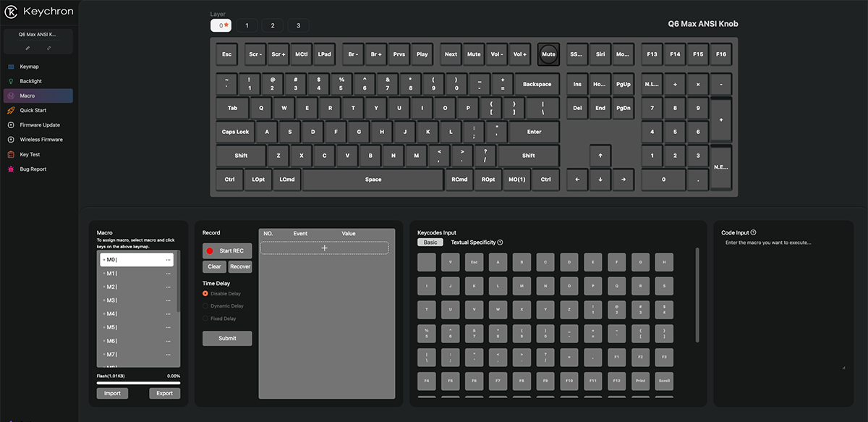Click the help icon beside Code Input

tap(754, 232)
